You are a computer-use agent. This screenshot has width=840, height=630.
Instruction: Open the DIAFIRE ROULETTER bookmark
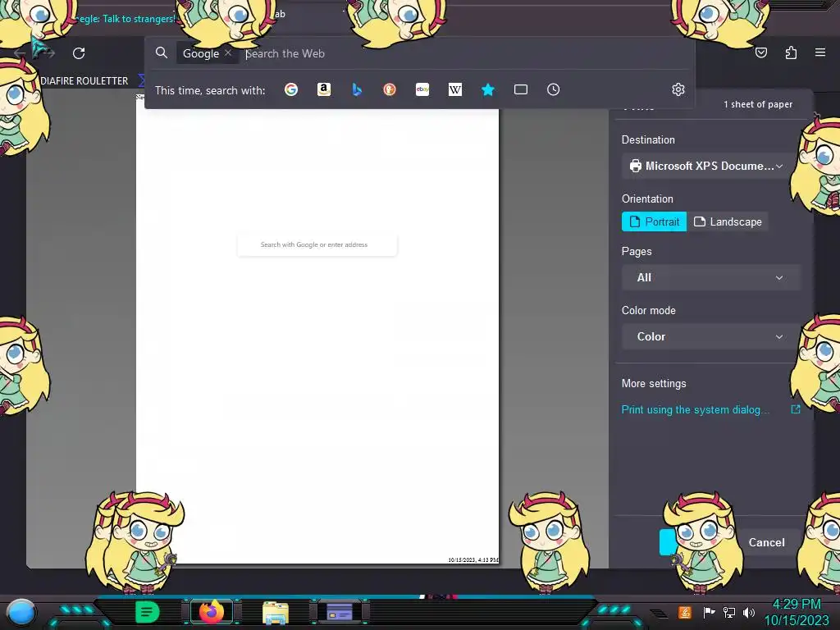pyautogui.click(x=84, y=81)
